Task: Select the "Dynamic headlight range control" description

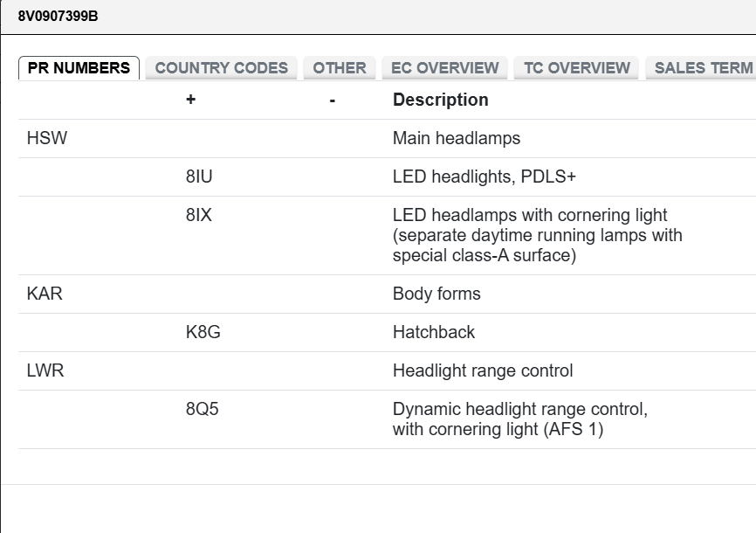Action: (x=519, y=409)
